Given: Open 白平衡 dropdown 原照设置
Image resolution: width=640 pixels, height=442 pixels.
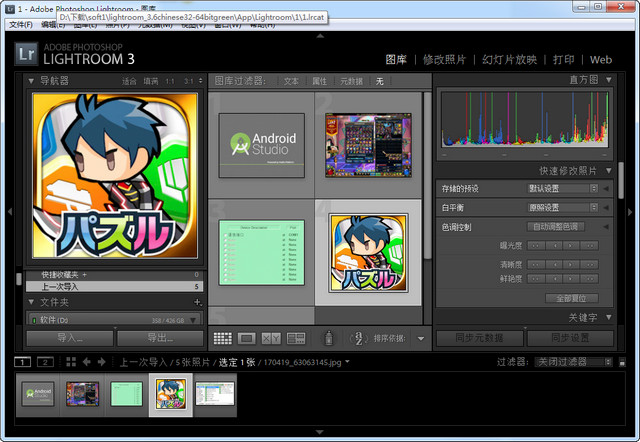Looking at the screenshot, I should point(563,208).
